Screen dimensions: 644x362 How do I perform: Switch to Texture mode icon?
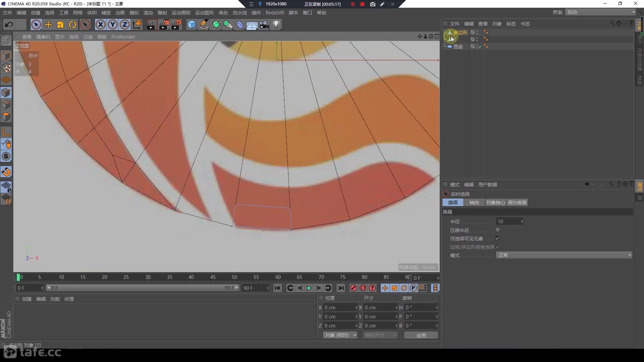click(6, 68)
